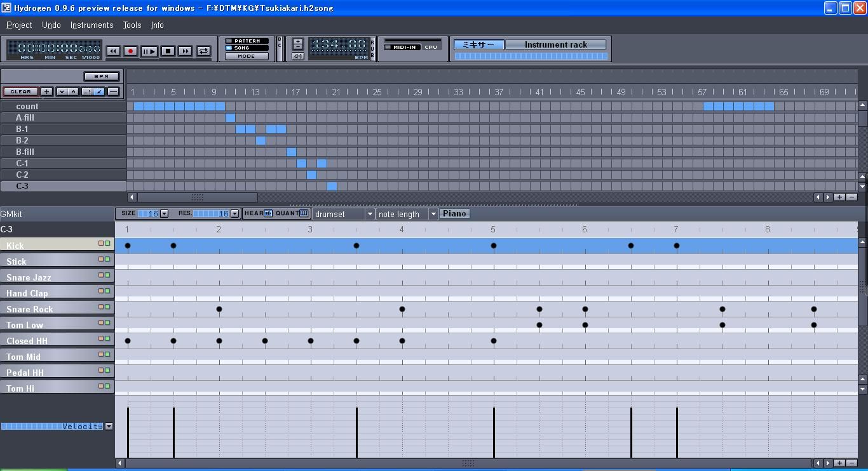Select the Pedal HH instrument row

[x=57, y=372]
